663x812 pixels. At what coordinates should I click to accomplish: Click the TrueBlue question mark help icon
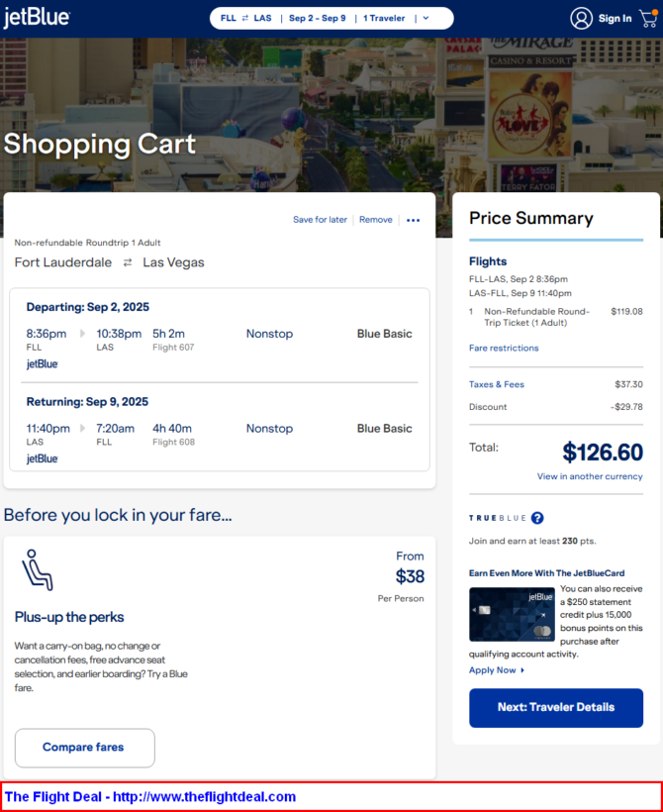[537, 518]
